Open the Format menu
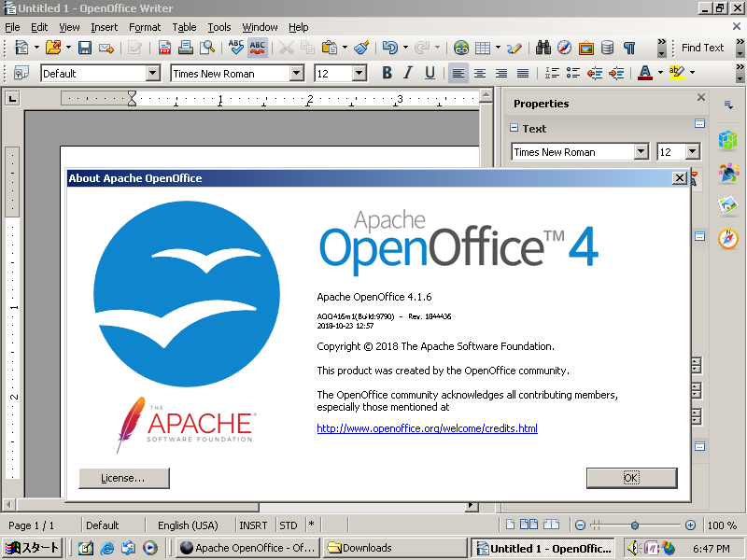This screenshot has height=560, width=747. [x=145, y=27]
